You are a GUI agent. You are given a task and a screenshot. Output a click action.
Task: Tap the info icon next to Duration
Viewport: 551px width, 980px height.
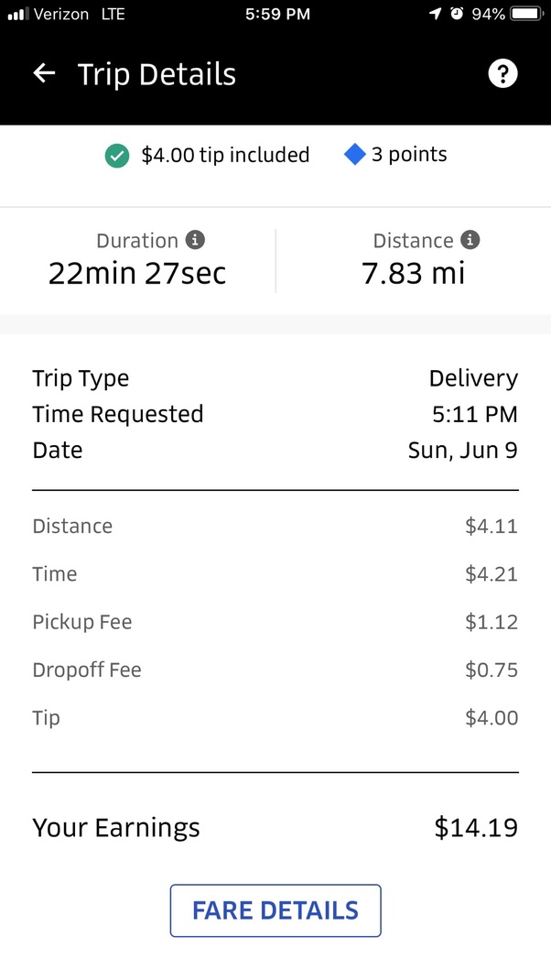pos(195,240)
